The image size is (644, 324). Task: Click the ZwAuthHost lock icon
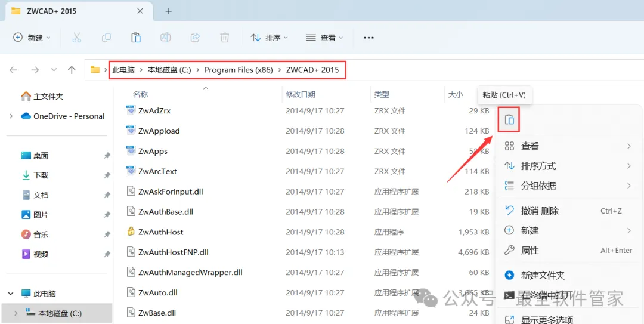pos(131,231)
